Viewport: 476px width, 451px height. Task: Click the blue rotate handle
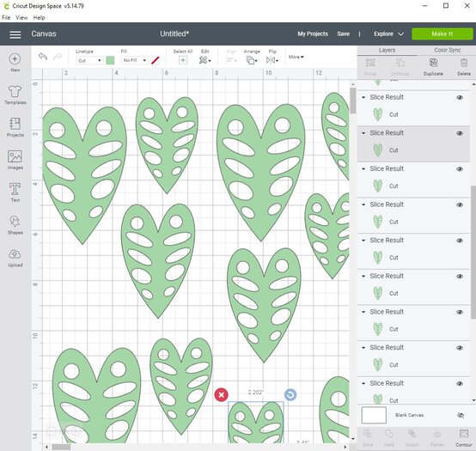(x=290, y=394)
